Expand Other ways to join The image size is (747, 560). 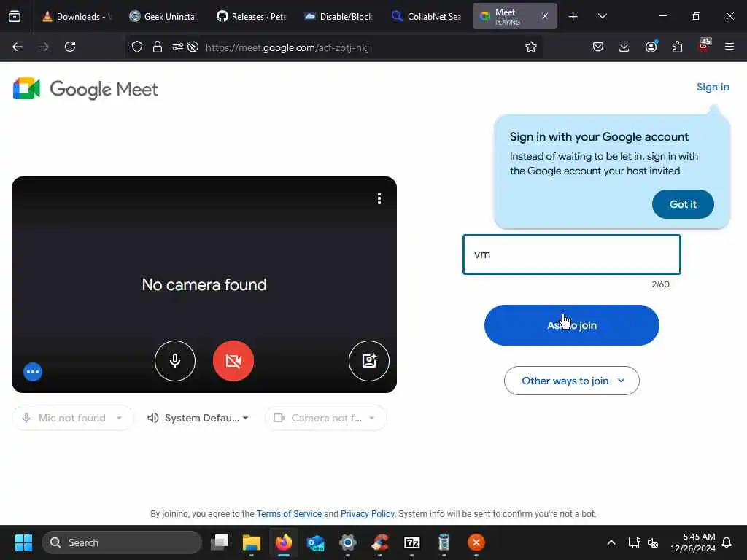click(x=572, y=381)
